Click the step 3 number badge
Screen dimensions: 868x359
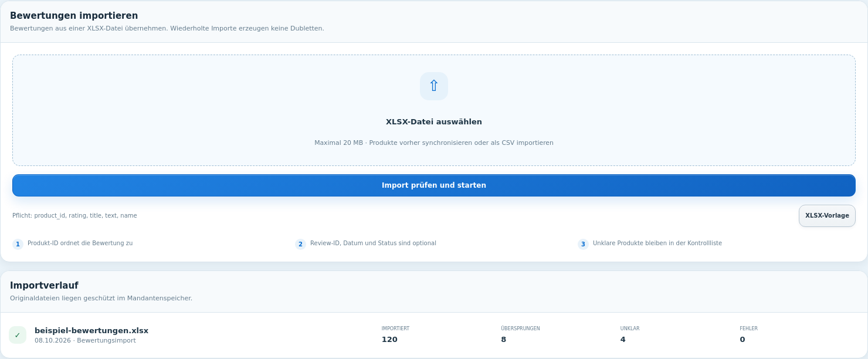(583, 244)
